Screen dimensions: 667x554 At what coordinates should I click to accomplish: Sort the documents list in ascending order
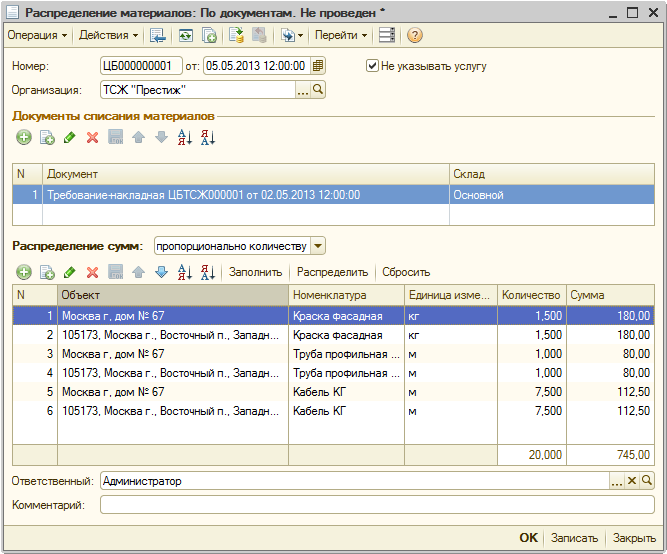click(184, 138)
